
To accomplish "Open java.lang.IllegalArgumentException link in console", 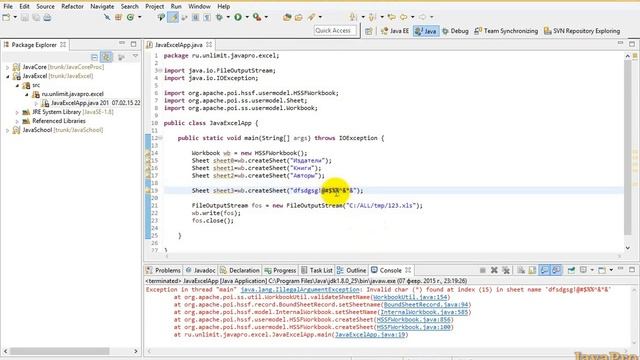I will coord(300,289).
